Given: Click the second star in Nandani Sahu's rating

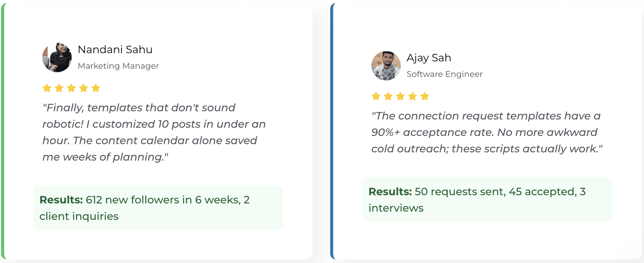Looking at the screenshot, I should [59, 88].
